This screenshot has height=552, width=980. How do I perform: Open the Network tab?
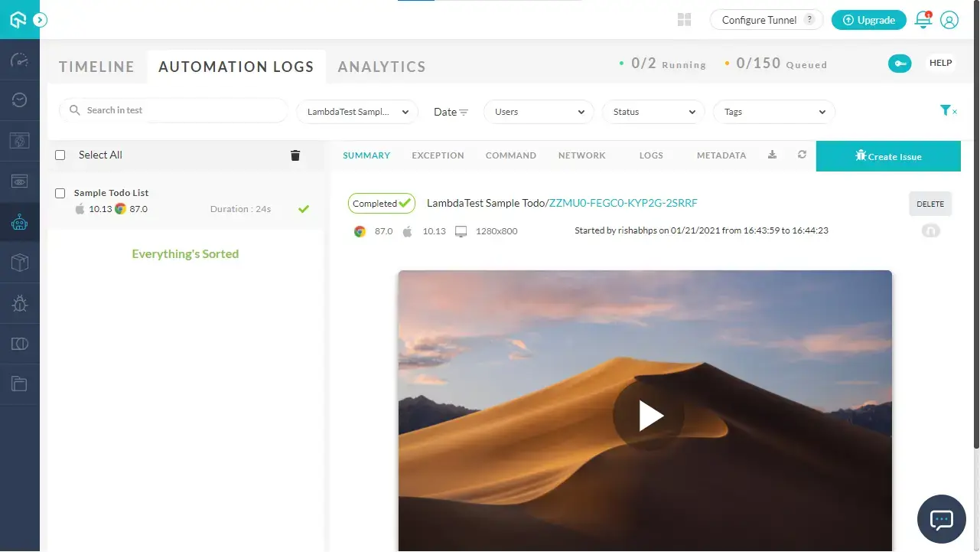(581, 155)
